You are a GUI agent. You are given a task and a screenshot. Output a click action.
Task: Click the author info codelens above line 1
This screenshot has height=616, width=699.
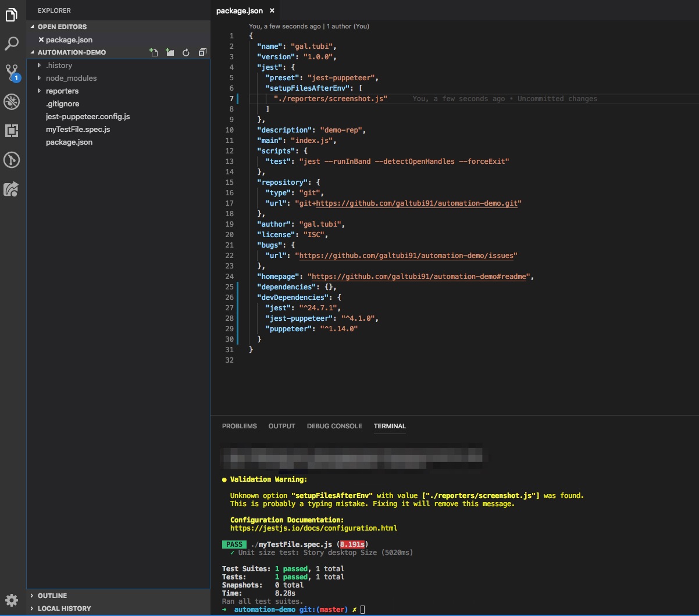(309, 26)
